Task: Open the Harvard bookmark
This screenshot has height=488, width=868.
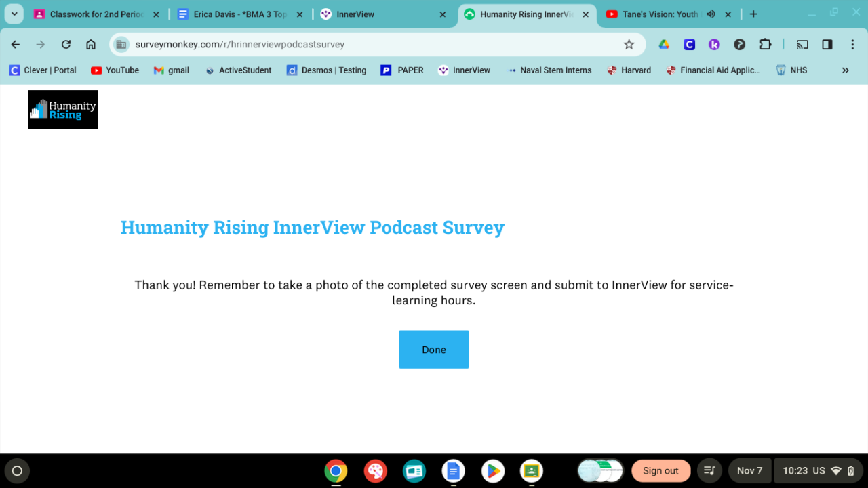Action: coord(629,70)
